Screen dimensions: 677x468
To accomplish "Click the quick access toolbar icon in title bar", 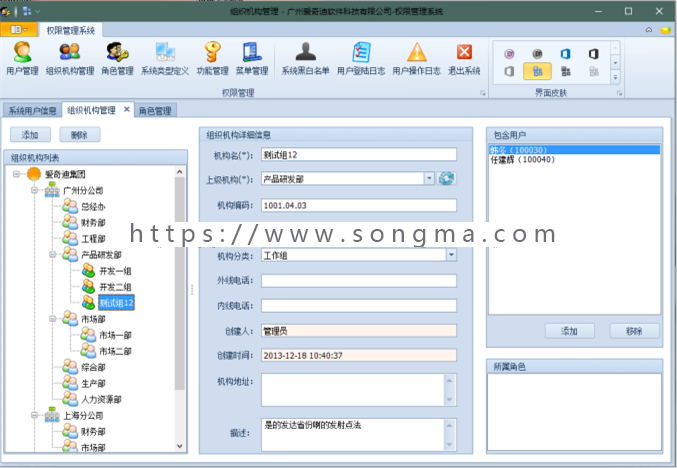I will tap(27, 11).
